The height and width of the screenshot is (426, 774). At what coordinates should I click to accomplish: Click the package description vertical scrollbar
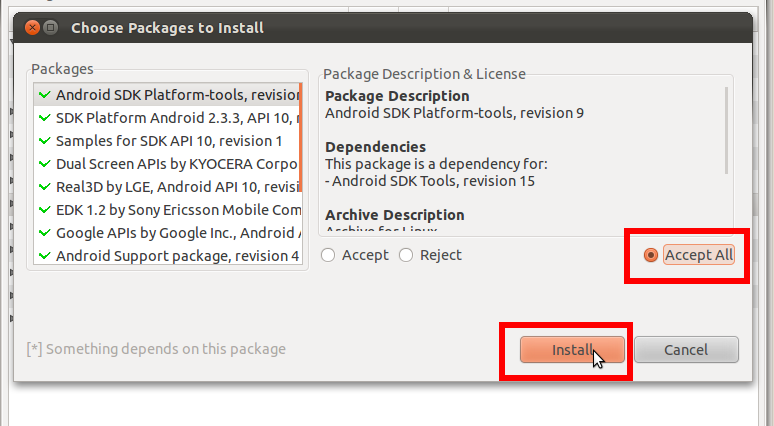[726, 131]
